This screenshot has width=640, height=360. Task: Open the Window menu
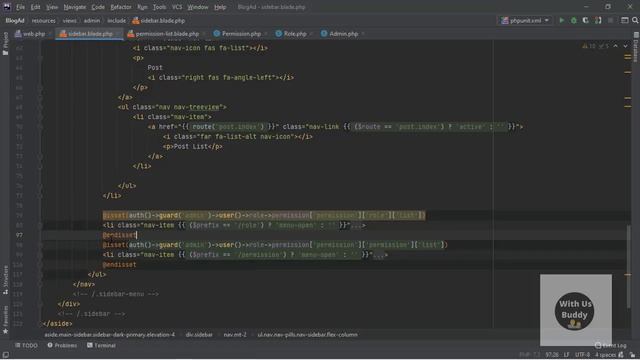click(198, 7)
